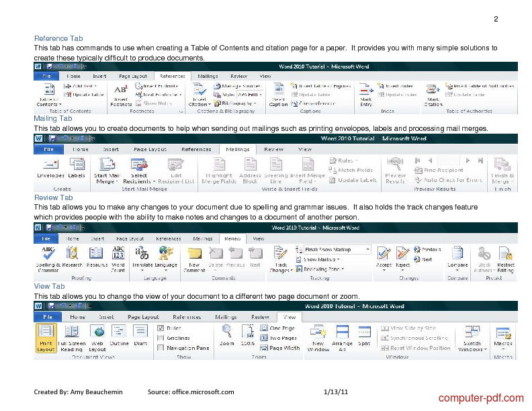This screenshot has width=532, height=411.
Task: Click the New Comment icon
Action: [x=194, y=253]
